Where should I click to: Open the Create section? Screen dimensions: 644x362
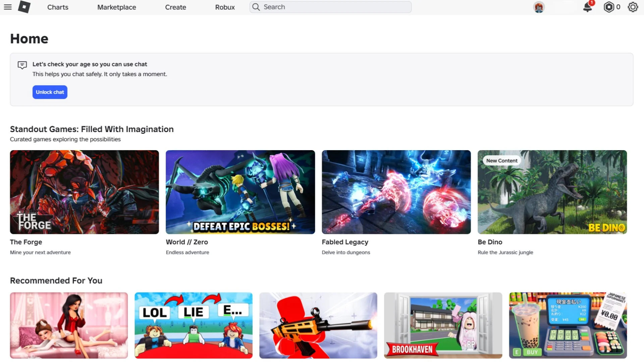(175, 7)
